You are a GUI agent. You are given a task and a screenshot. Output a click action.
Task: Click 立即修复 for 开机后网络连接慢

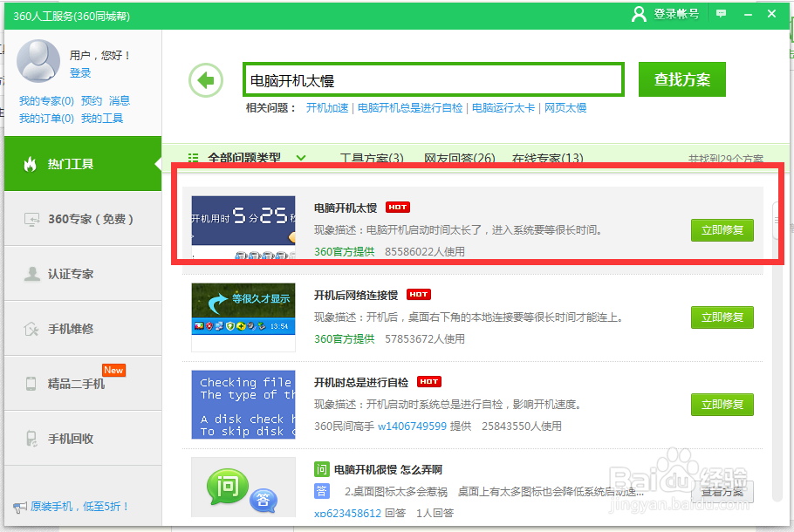click(722, 317)
